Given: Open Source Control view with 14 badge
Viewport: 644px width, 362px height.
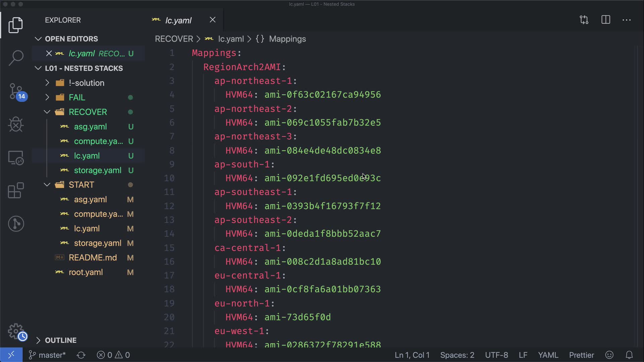Looking at the screenshot, I should [16, 91].
